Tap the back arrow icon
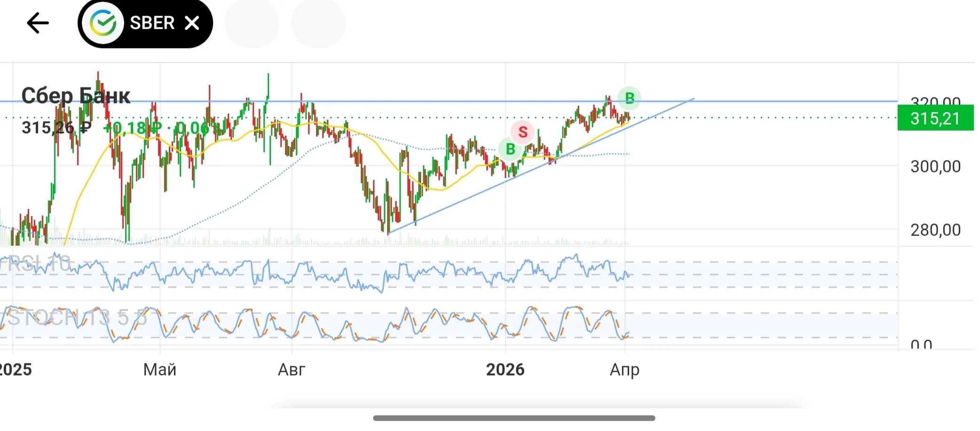The width and height of the screenshot is (980, 431). (38, 23)
